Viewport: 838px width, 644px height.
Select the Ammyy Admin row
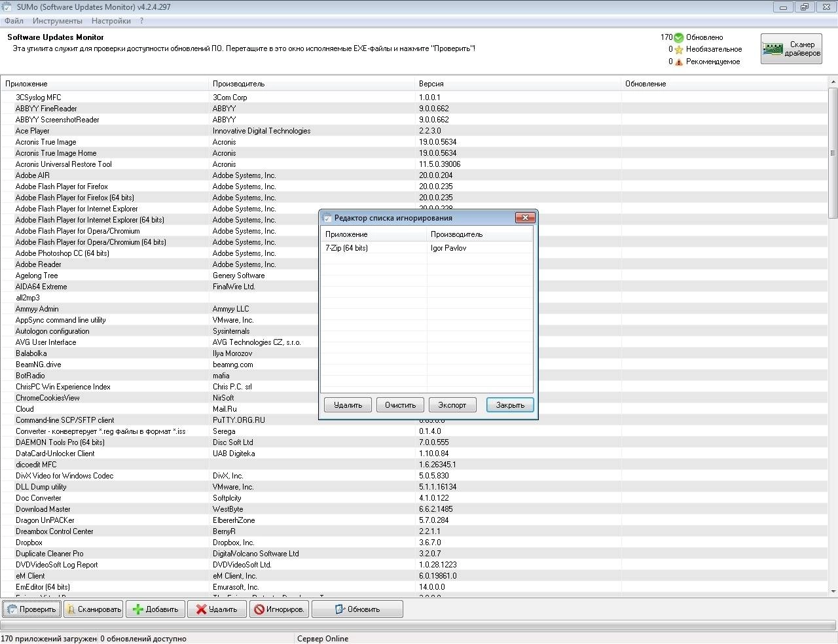[x=160, y=309]
